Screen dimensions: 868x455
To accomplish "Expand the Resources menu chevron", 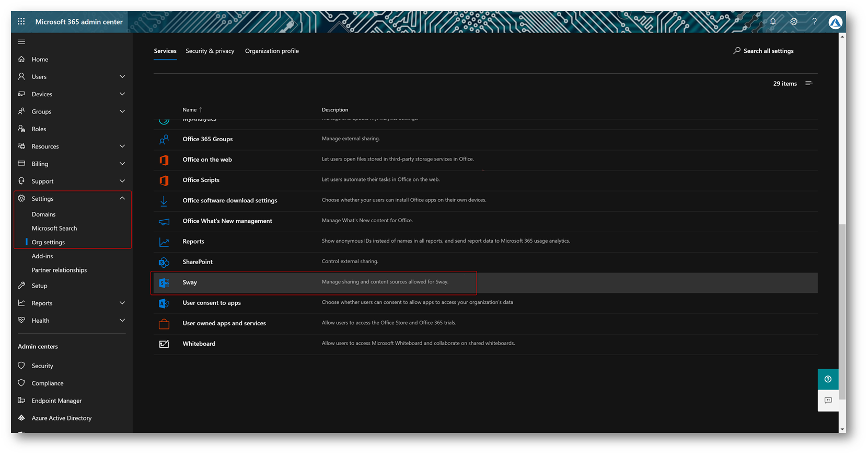I will click(x=122, y=146).
